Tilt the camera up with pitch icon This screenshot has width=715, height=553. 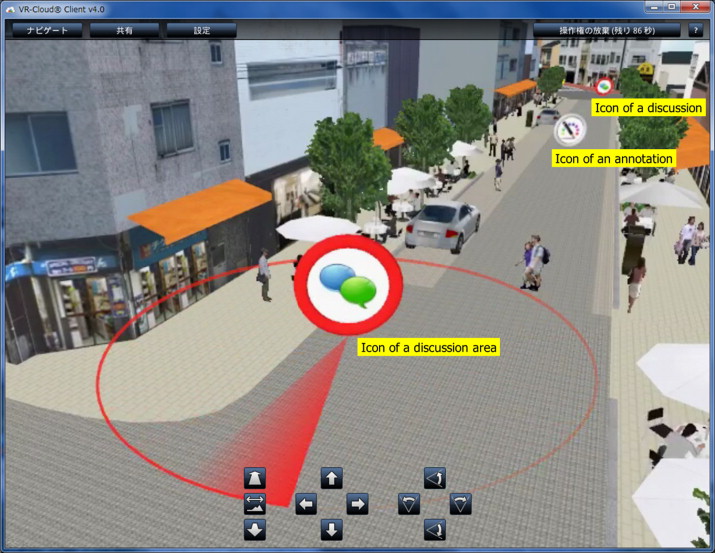(x=435, y=478)
